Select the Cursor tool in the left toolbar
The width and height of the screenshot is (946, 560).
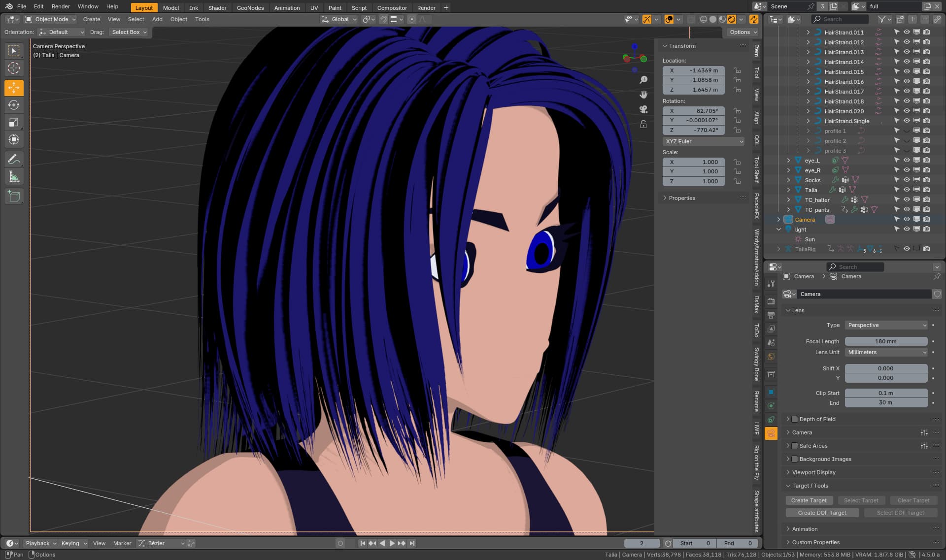point(14,68)
